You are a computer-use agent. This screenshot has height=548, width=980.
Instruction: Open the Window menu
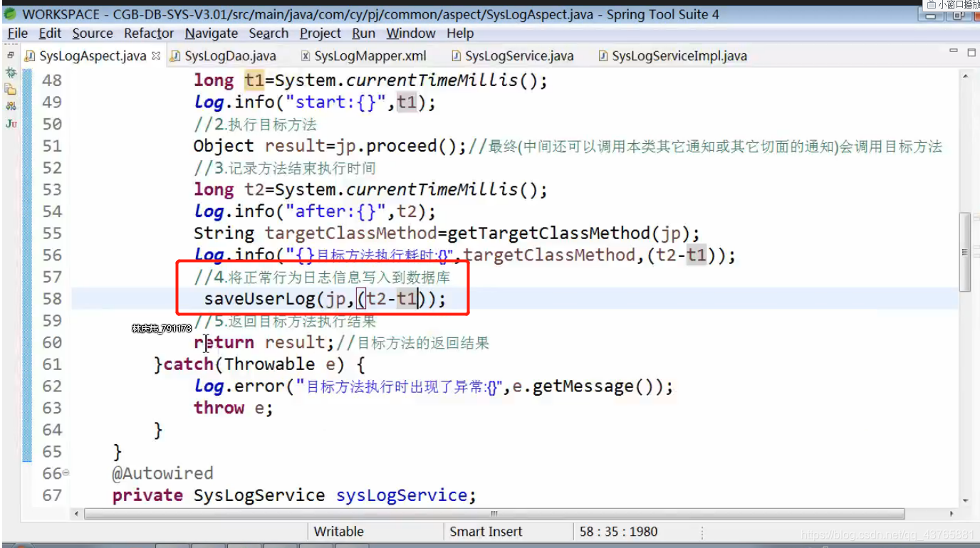click(411, 33)
